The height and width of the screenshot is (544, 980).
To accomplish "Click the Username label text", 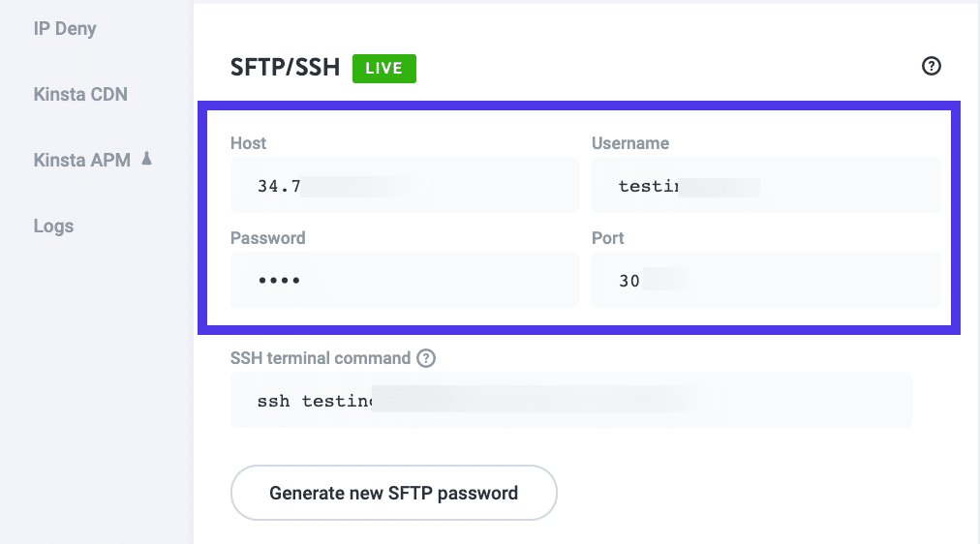I will (x=629, y=143).
